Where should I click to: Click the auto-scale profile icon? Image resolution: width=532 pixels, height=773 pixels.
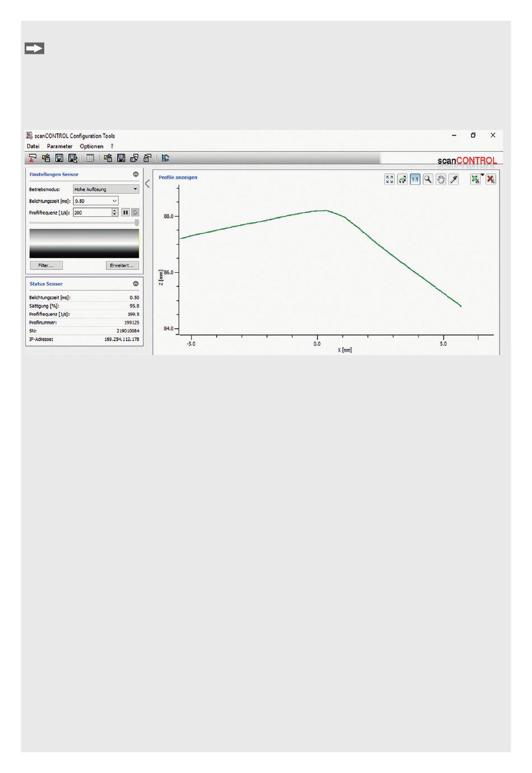(x=402, y=179)
